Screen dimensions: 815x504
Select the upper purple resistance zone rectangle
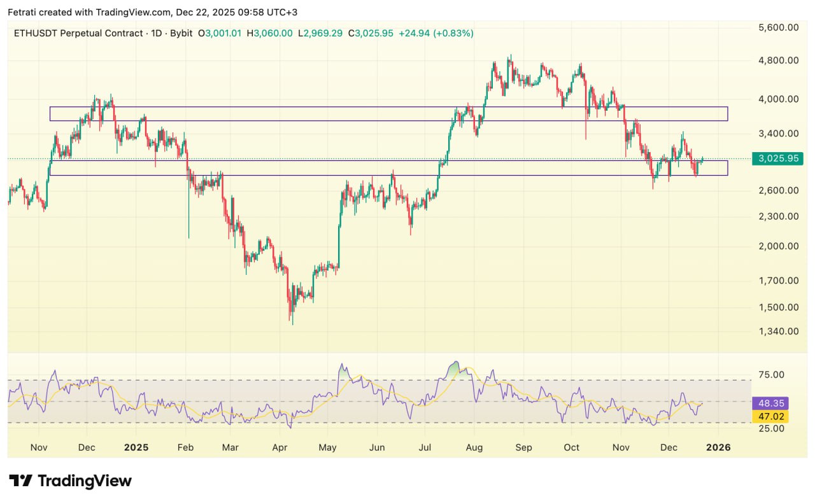[388, 108]
